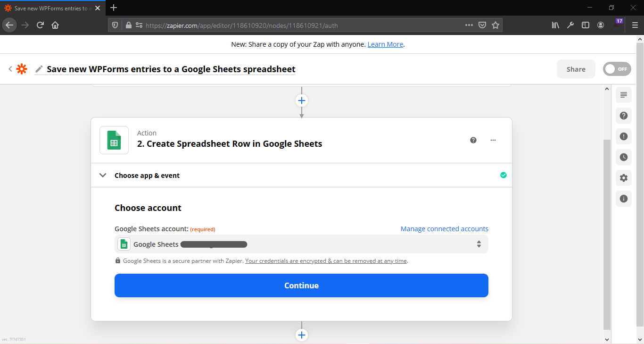The width and height of the screenshot is (644, 344).
Task: Open the history clock icon in the right sidebar
Action: coord(624,157)
